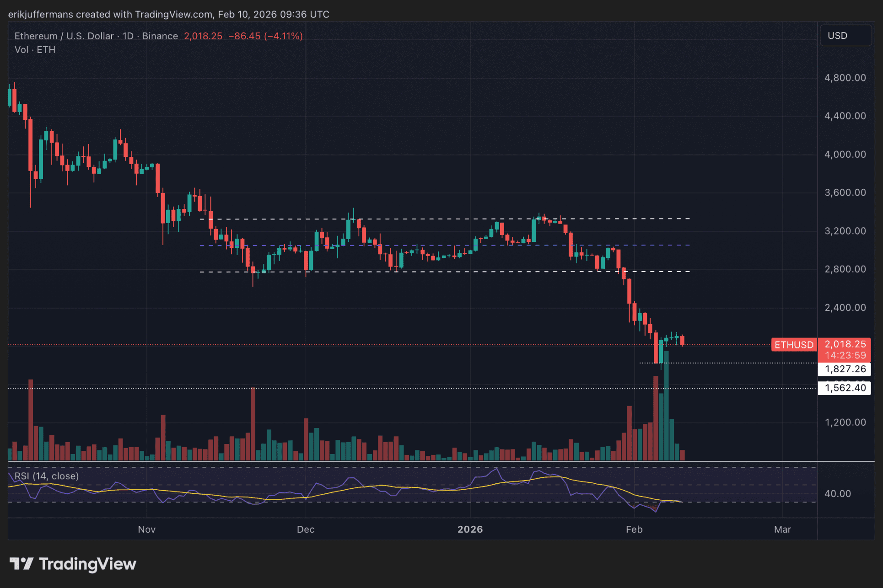Click the RSI (14, close) indicator label
The image size is (883, 588).
pos(47,476)
